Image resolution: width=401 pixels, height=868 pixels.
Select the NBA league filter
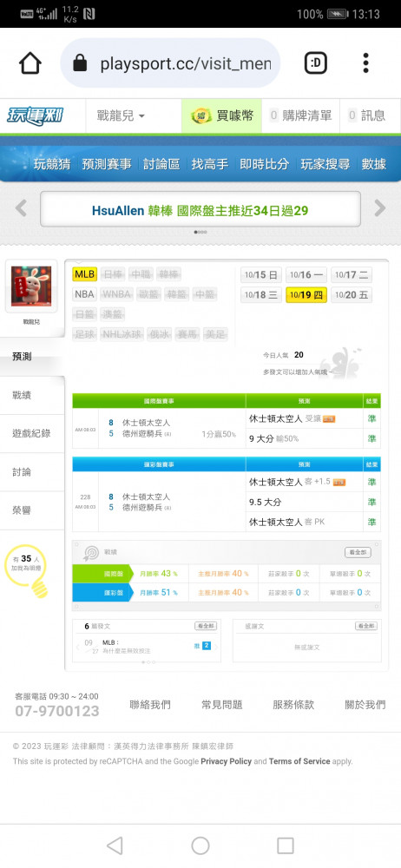85,294
